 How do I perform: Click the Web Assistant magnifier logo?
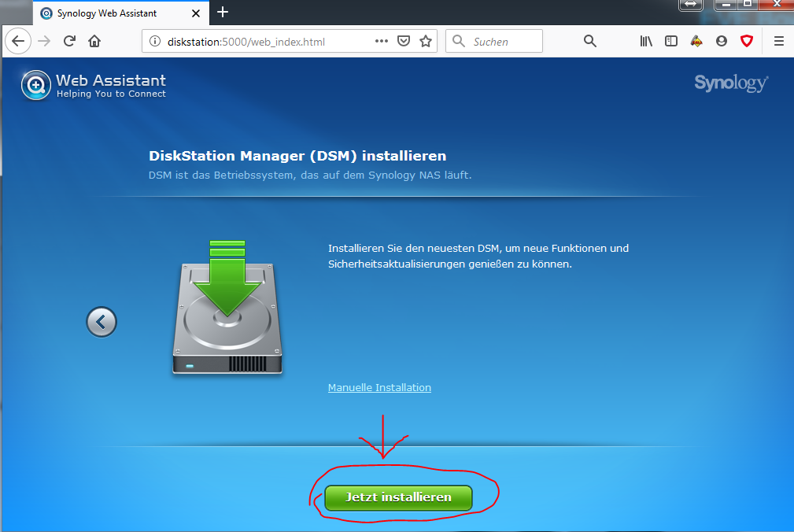[36, 85]
